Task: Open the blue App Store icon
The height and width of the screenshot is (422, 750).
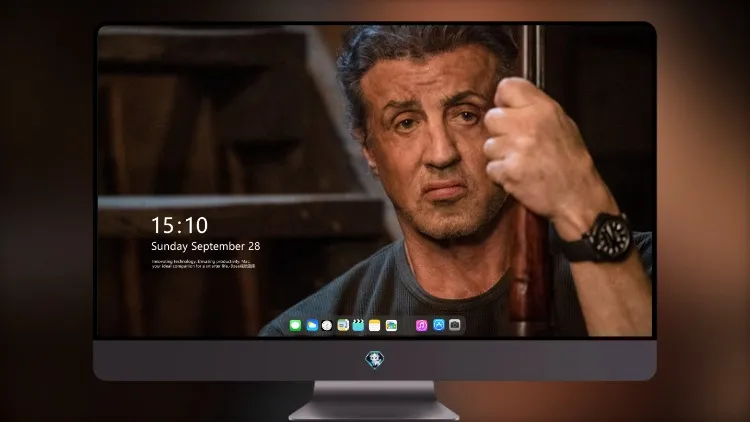Action: 439,325
